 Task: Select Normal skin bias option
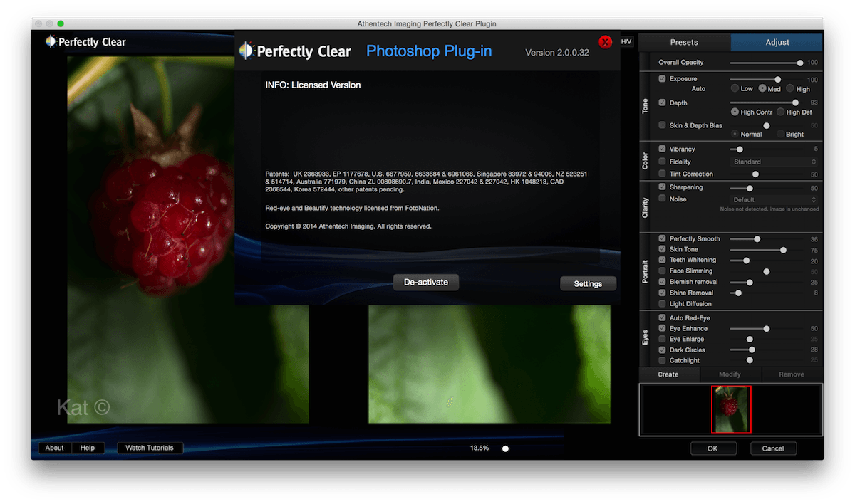(735, 135)
